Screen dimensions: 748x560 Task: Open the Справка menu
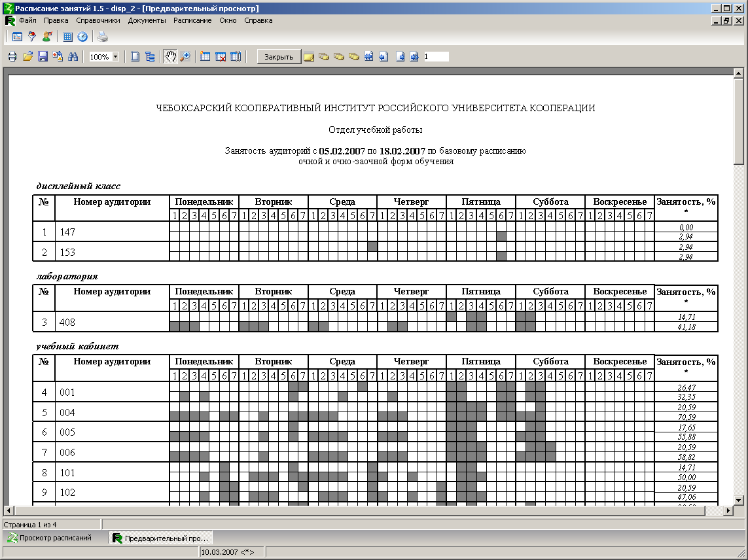(x=258, y=20)
